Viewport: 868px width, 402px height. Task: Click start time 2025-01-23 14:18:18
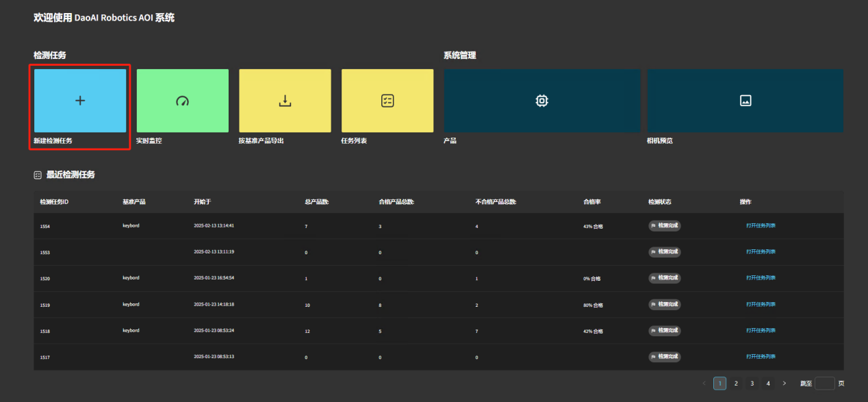214,304
